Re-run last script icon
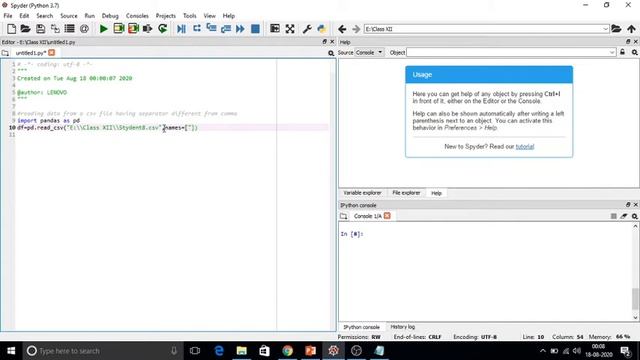 click(x=162, y=29)
